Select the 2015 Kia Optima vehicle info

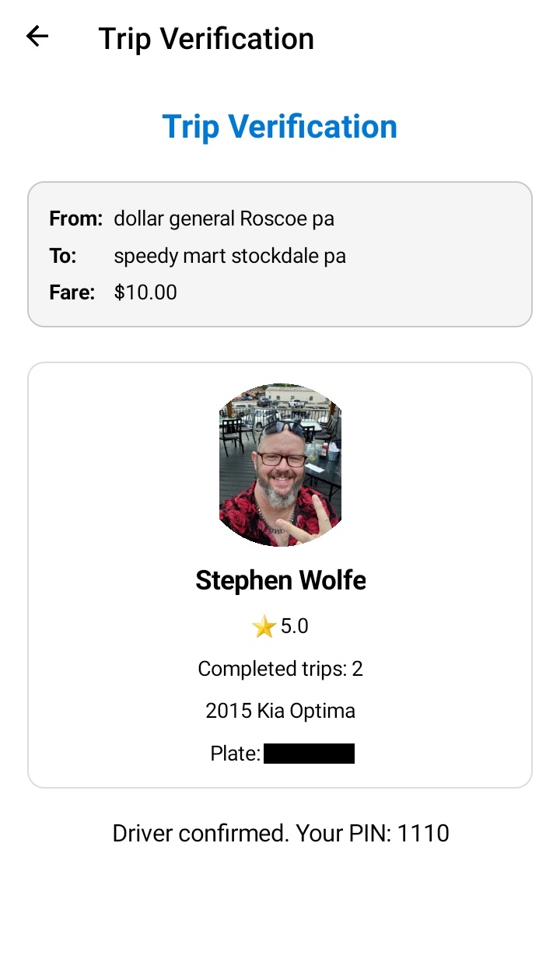(x=280, y=710)
